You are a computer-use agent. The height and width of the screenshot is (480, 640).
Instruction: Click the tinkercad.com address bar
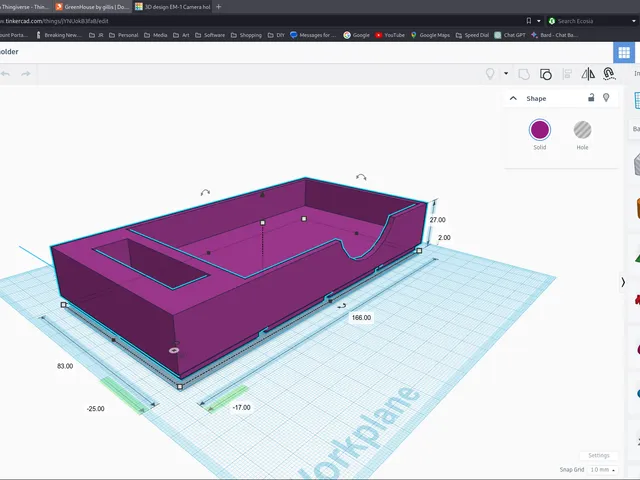tap(261, 21)
